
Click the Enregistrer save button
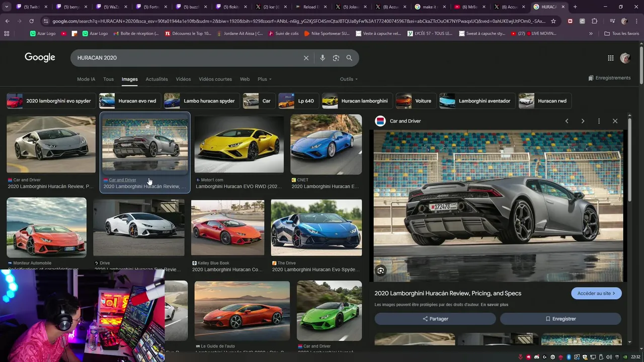(560, 319)
